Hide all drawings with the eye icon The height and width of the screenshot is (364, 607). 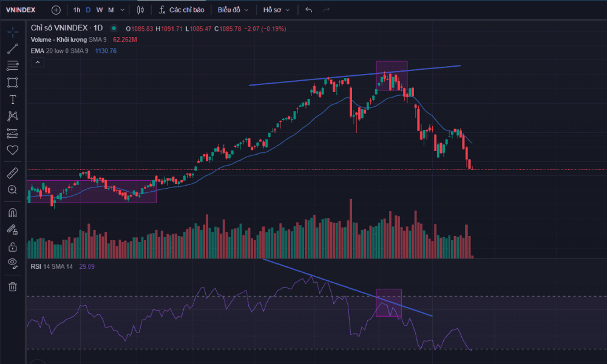(12, 263)
